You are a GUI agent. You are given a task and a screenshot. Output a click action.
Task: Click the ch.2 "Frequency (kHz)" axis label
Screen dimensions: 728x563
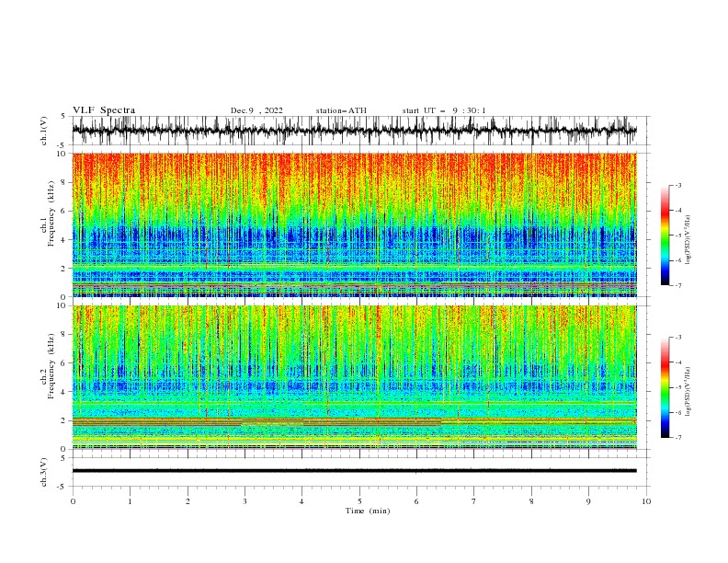point(51,366)
